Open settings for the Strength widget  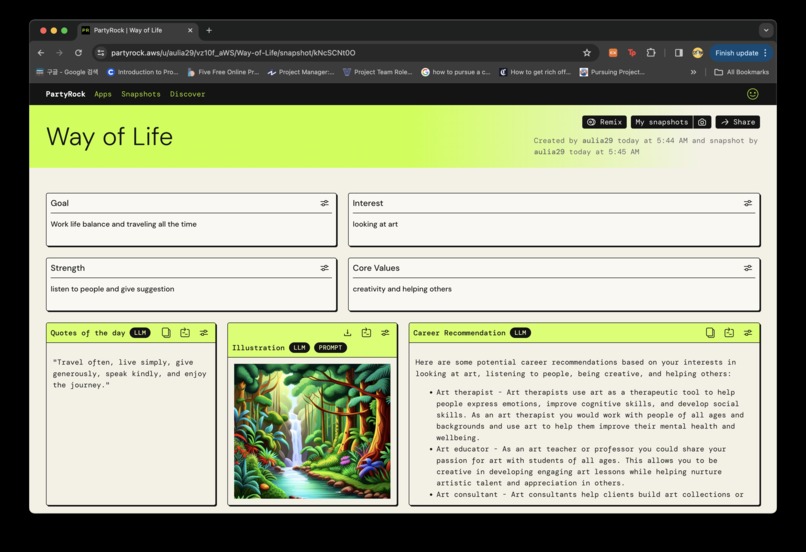[324, 268]
